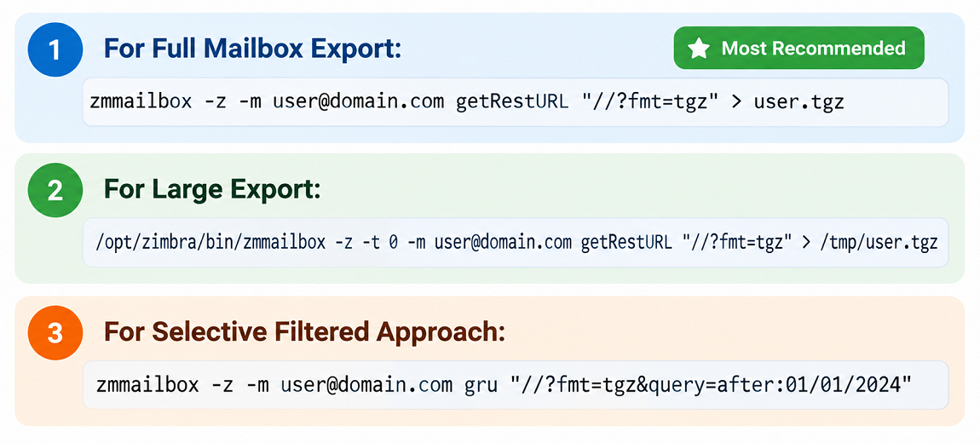
Task: Click the Most Recommended badge
Action: point(798,48)
